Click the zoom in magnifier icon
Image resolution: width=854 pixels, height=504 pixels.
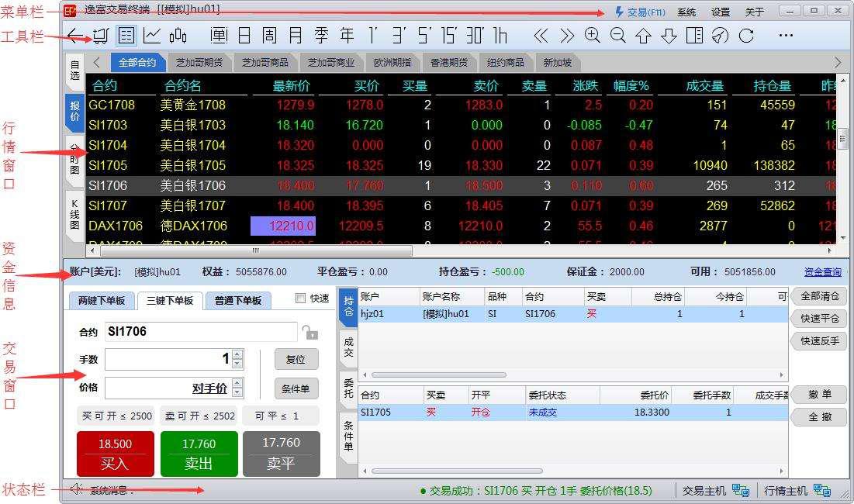tap(592, 35)
